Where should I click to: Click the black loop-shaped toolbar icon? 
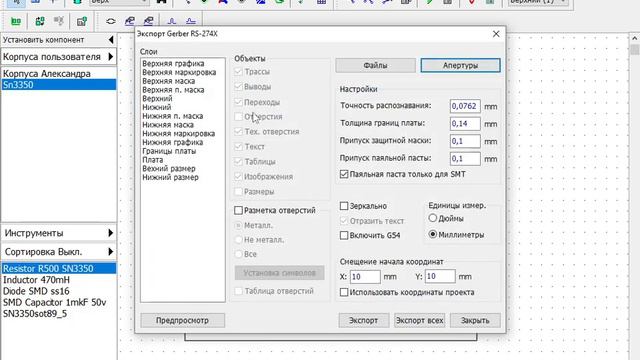pos(111,21)
